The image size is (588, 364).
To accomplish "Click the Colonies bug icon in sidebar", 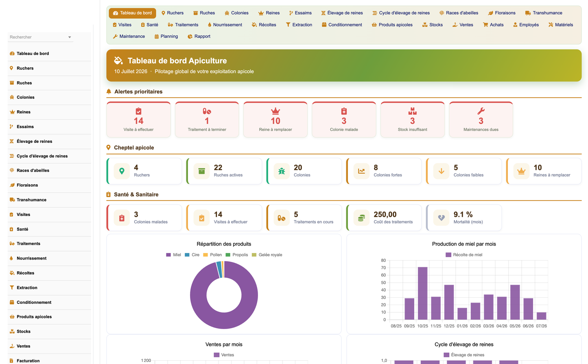I will click(12, 97).
